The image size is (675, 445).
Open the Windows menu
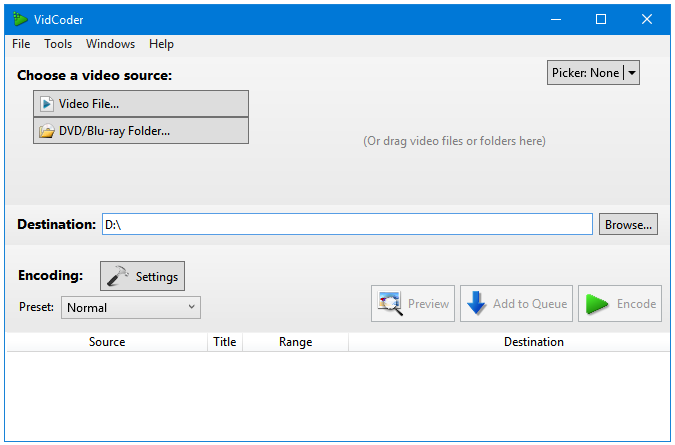point(110,44)
